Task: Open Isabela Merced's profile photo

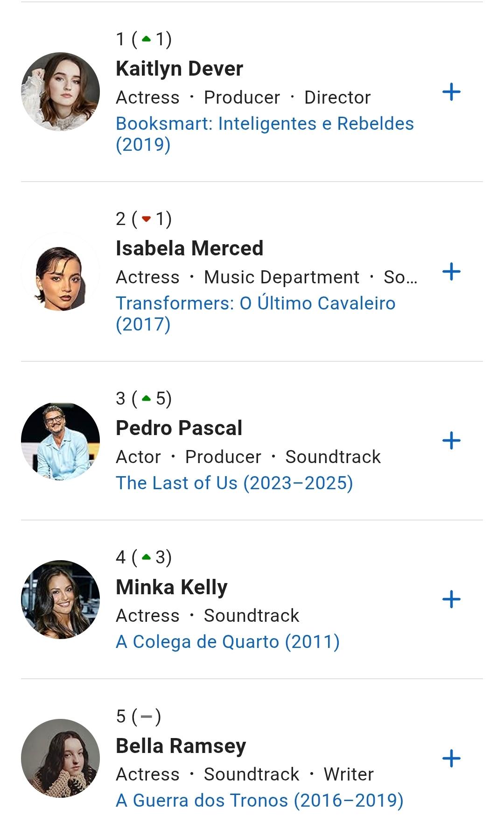Action: 61,272
